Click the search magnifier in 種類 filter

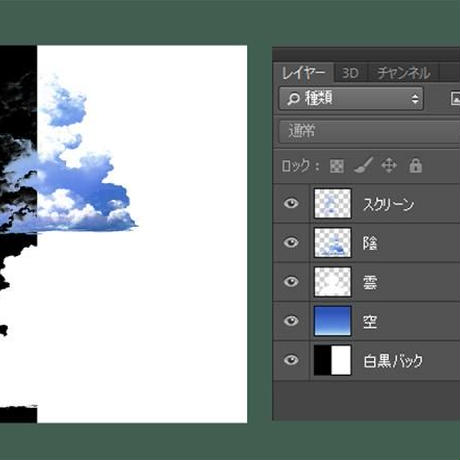(294, 99)
